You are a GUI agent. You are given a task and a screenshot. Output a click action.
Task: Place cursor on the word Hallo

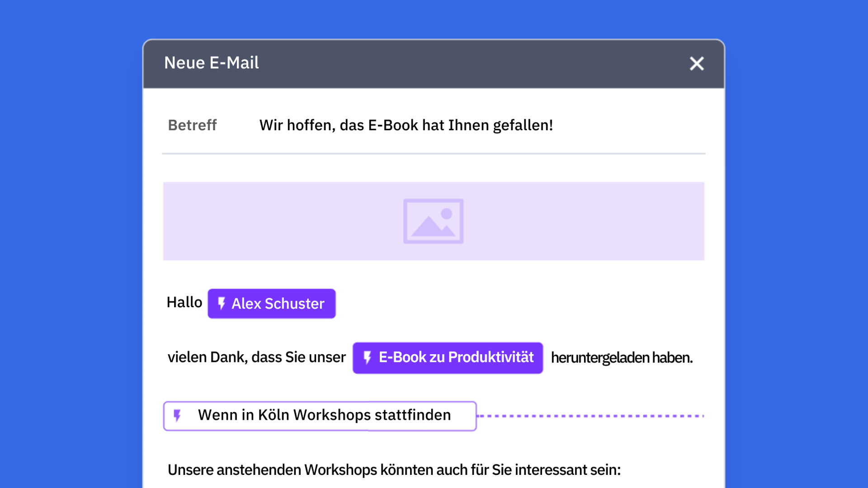tap(184, 302)
